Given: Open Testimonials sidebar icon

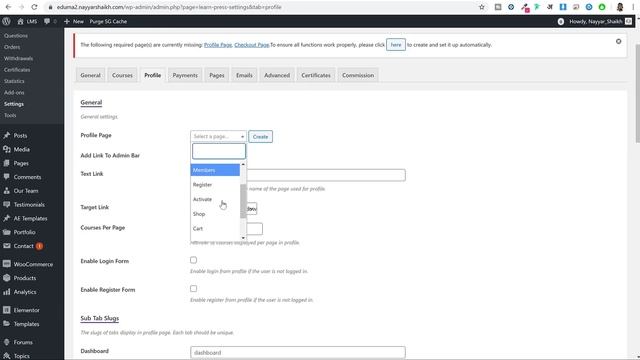Looking at the screenshot, I should 7,204.
